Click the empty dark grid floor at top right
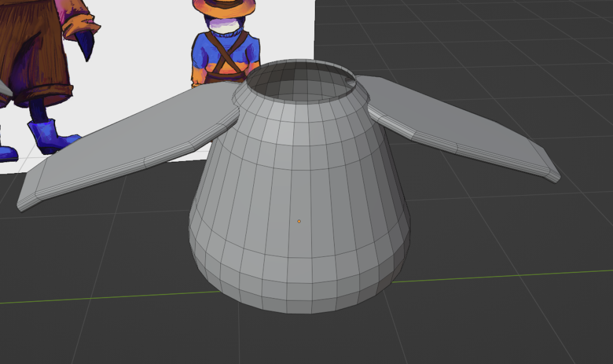Screen dimensions: 613x364 click(509, 48)
